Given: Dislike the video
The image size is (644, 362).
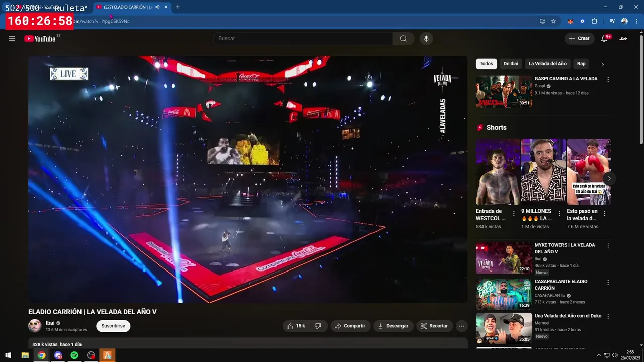Looking at the screenshot, I should [318, 326].
